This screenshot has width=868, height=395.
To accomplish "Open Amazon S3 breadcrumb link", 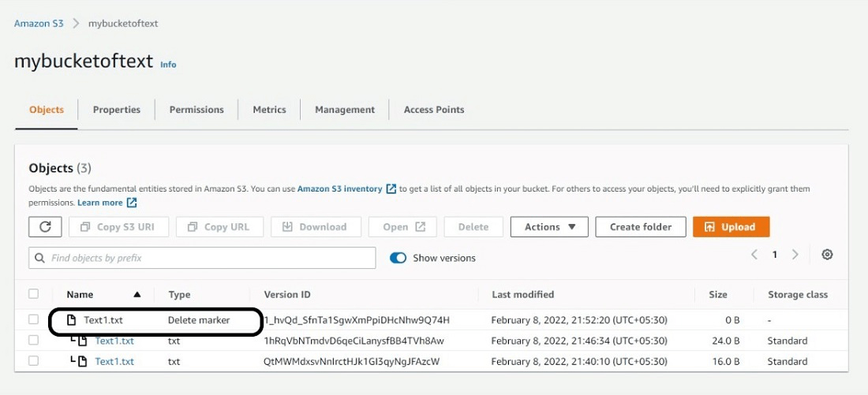I will (39, 24).
